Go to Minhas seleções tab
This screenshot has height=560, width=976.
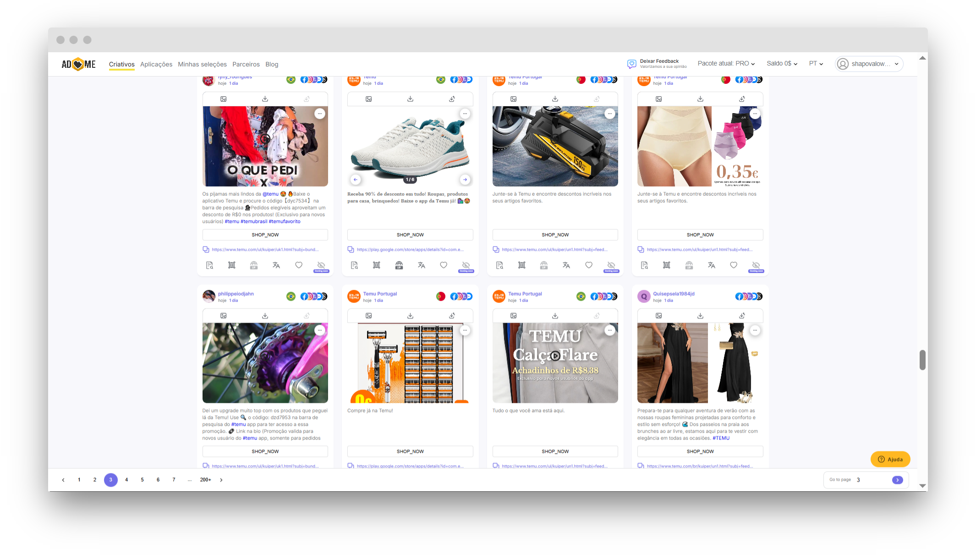202,64
